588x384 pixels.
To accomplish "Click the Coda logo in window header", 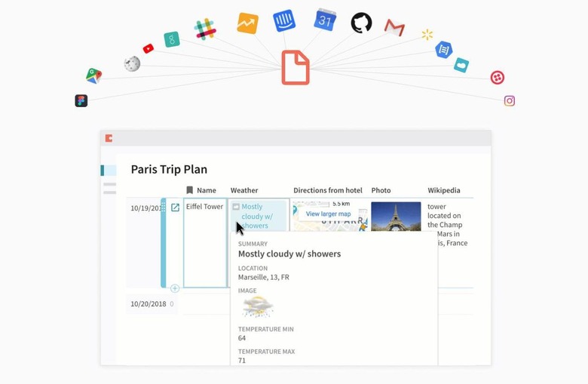I will (109, 138).
